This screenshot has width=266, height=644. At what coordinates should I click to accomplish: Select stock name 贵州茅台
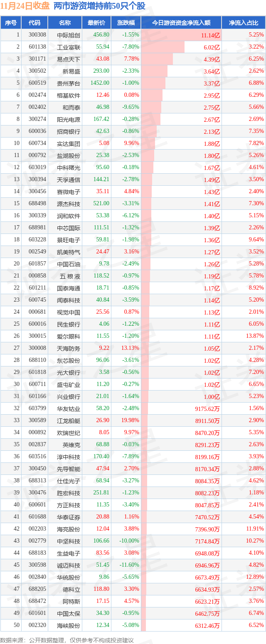[69, 83]
